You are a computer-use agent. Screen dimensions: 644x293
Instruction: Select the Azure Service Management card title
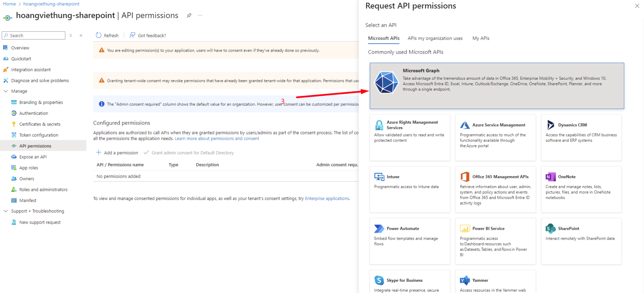coord(499,125)
